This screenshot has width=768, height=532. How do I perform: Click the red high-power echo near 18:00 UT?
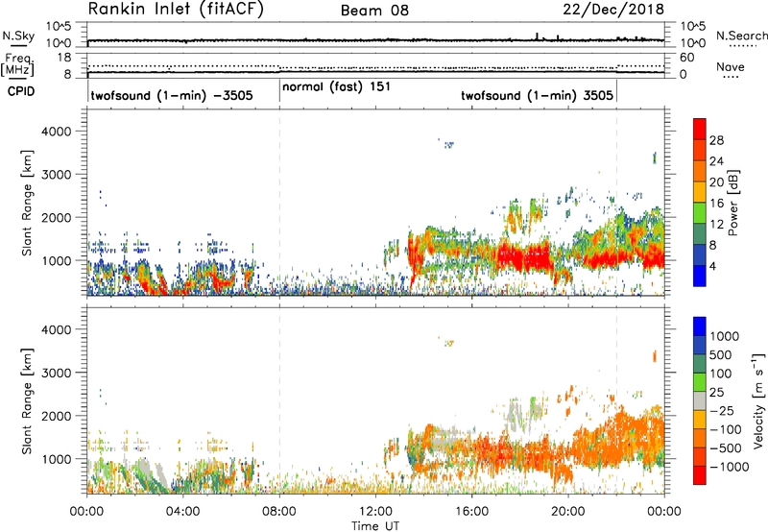pyautogui.click(x=524, y=257)
